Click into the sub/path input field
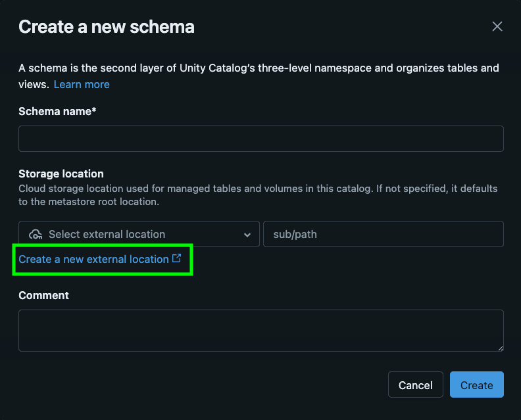The image size is (521, 420). (x=383, y=234)
